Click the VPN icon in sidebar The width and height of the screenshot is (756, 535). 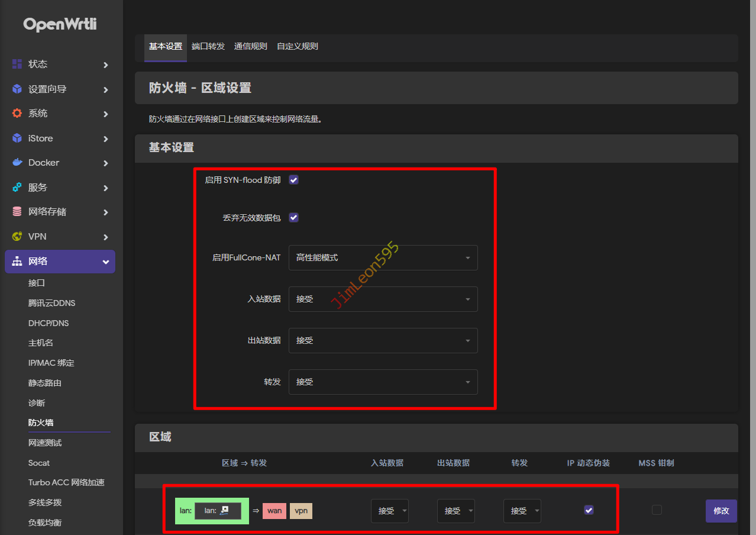[17, 236]
